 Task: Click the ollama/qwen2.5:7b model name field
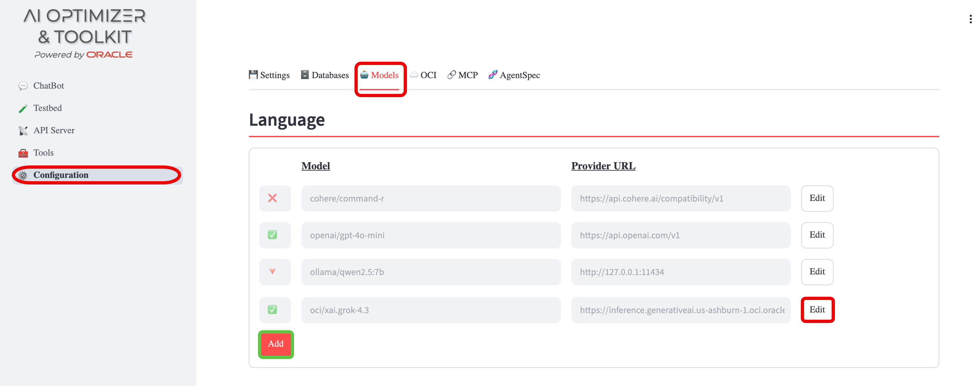pyautogui.click(x=431, y=272)
